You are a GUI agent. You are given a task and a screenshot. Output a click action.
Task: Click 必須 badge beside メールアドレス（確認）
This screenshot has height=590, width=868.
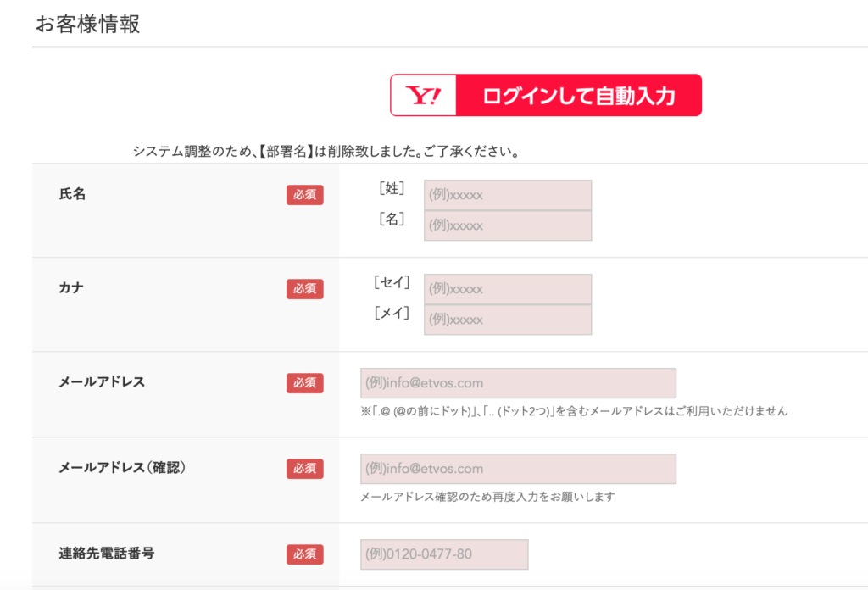point(304,469)
